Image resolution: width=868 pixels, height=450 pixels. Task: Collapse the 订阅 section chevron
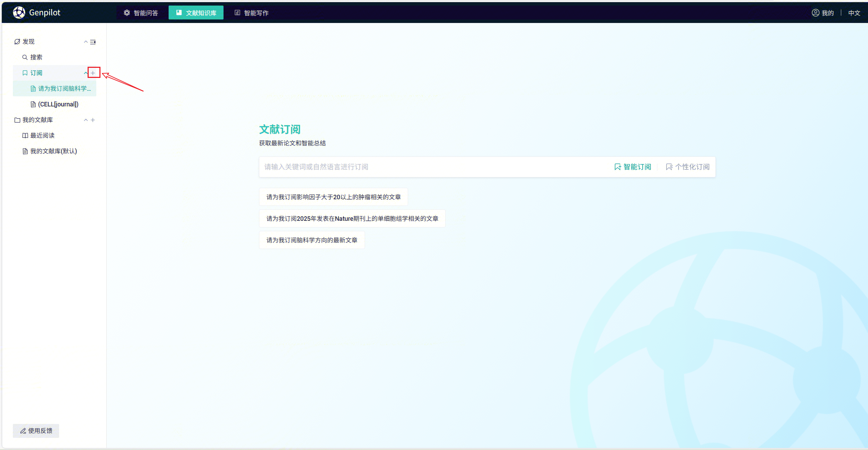[x=86, y=73]
